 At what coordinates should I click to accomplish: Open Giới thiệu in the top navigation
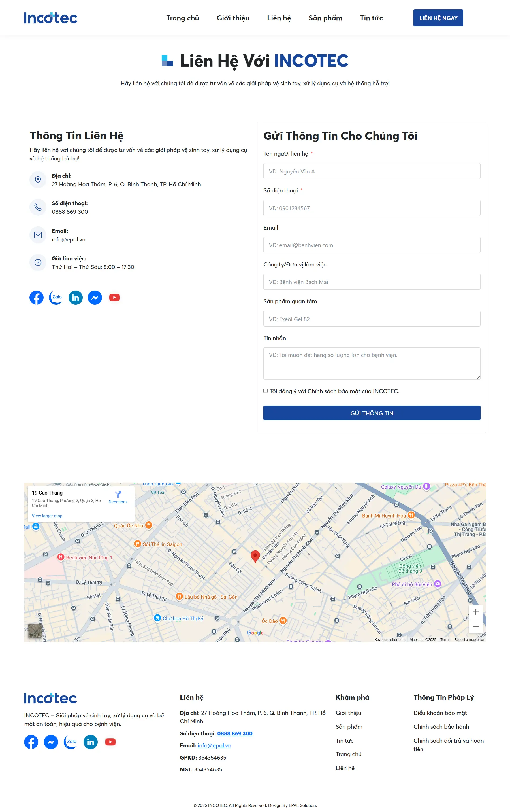pyautogui.click(x=233, y=18)
